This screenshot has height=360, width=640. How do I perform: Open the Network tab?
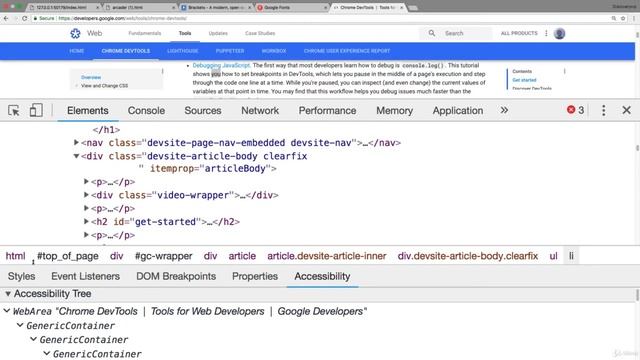260,111
